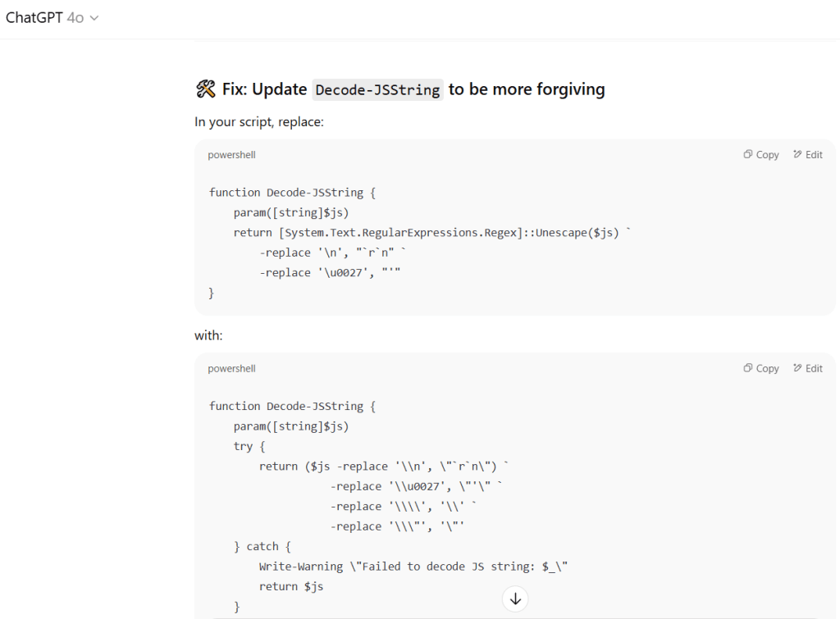Click the powershell label of second code block
This screenshot has height=619, width=840.
(x=231, y=369)
